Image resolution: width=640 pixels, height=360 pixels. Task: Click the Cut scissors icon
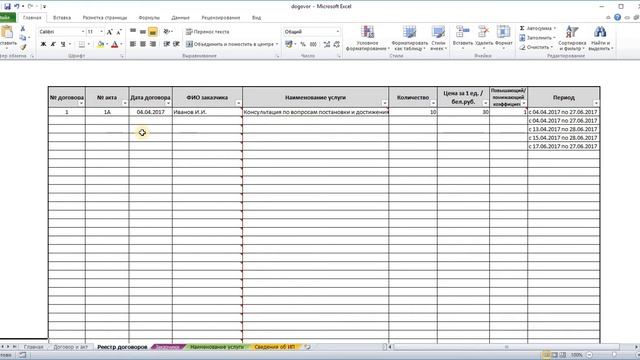(x=23, y=29)
